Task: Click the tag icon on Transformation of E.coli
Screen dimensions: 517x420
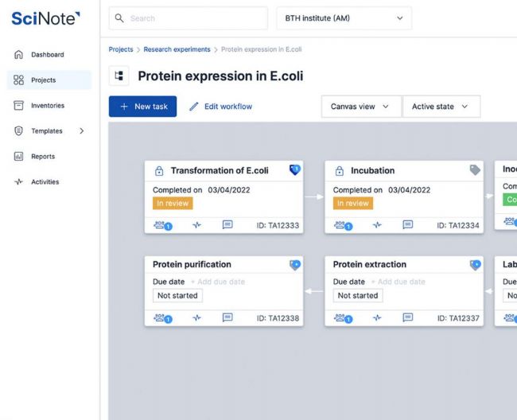Action: [x=294, y=170]
